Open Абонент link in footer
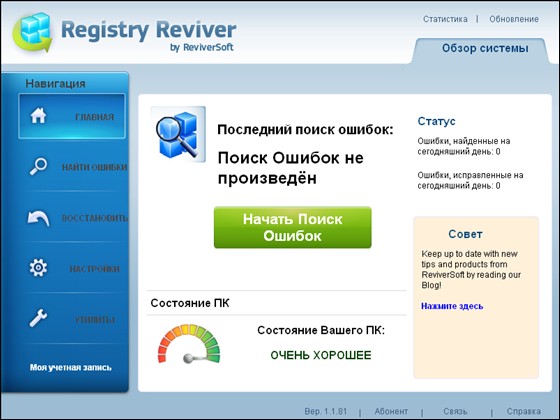The height and width of the screenshot is (420, 560). click(x=391, y=411)
